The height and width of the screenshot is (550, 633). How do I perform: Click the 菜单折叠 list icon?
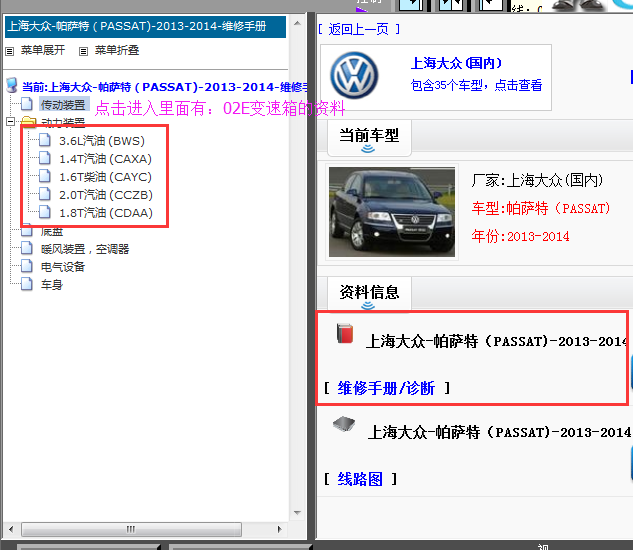point(83,51)
